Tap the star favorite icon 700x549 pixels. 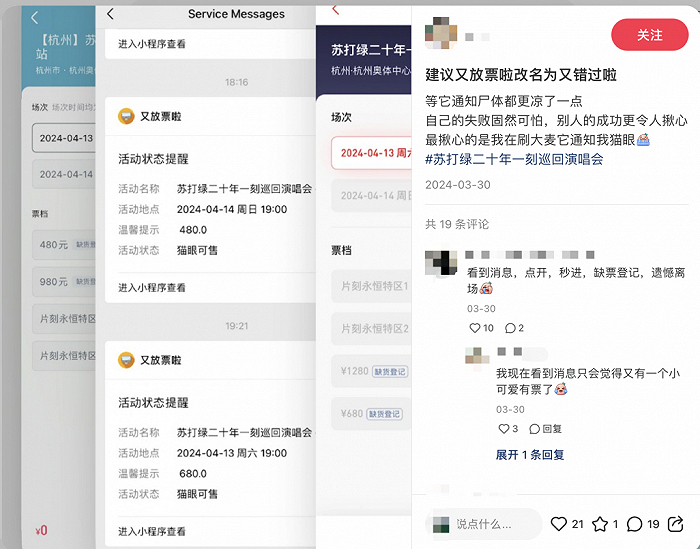coord(600,524)
